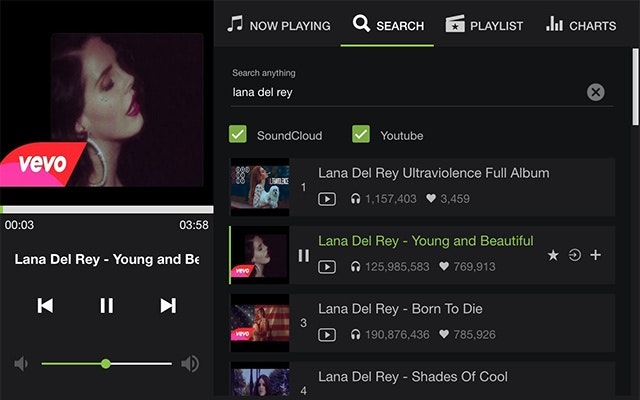
Task: Pause icon on Young and Beautiful row
Action: [x=304, y=256]
